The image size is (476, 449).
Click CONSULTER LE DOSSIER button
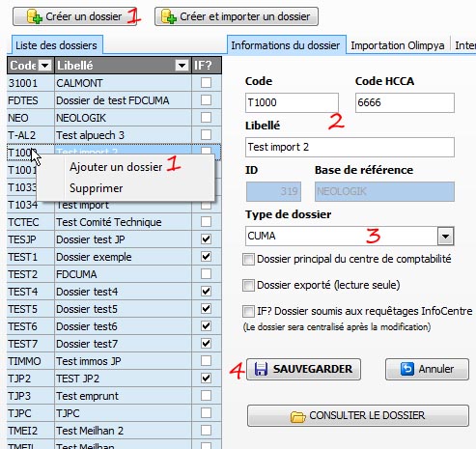coord(358,415)
